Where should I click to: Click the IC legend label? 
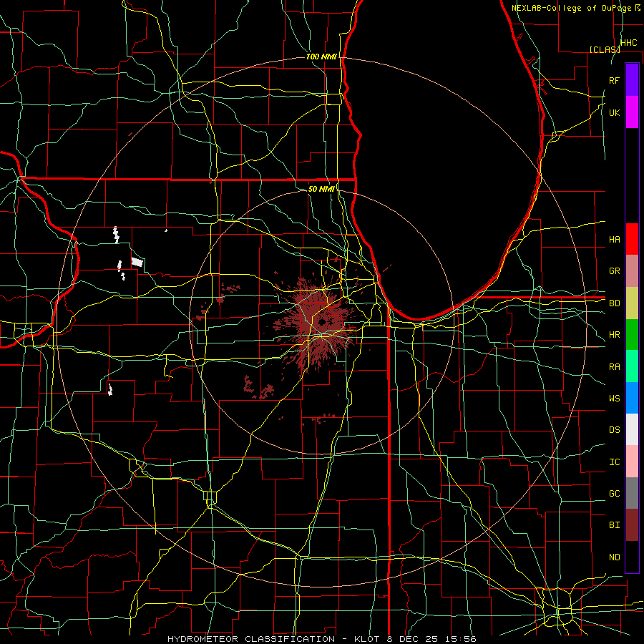[x=615, y=462]
